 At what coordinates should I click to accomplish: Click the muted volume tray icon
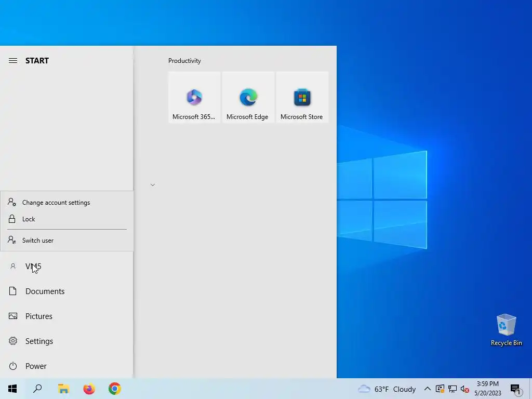pos(465,389)
